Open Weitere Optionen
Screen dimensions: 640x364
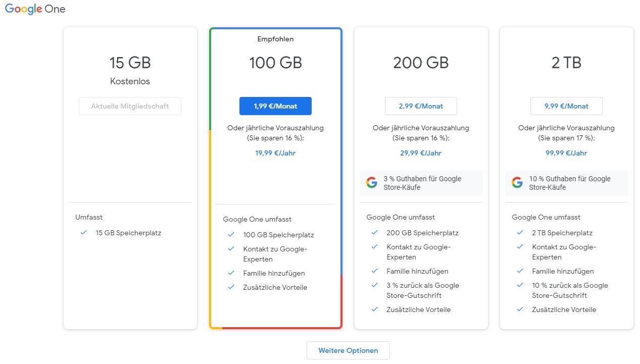tap(348, 350)
